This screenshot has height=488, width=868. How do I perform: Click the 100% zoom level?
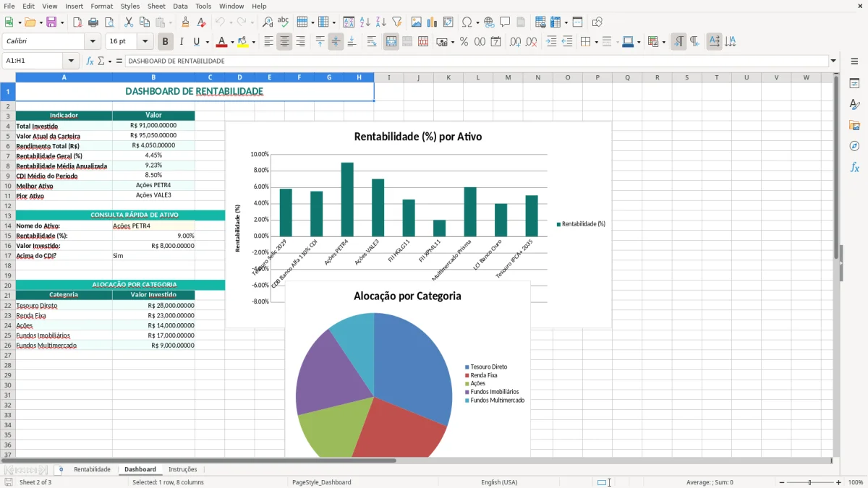pyautogui.click(x=855, y=482)
